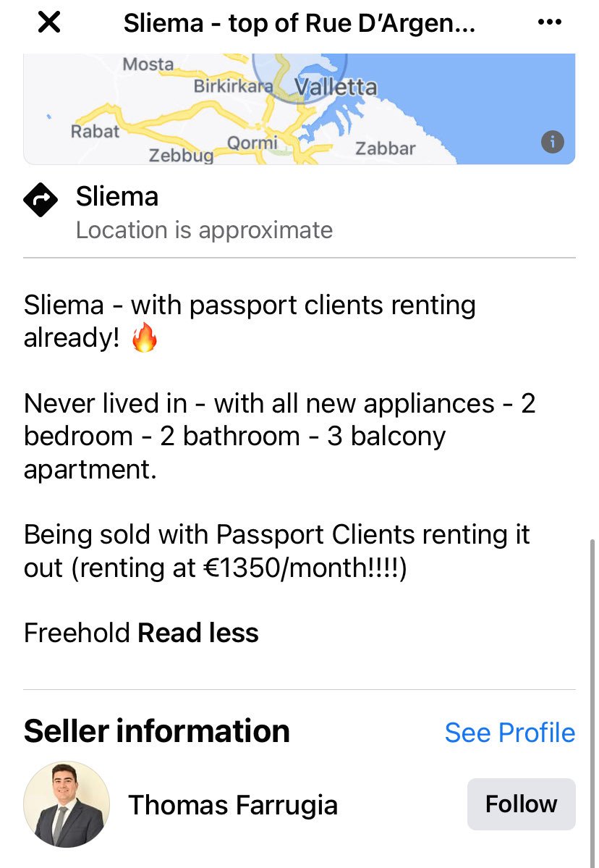This screenshot has width=599, height=868.
Task: Follow seller Thomas Farrugia
Action: point(521,804)
